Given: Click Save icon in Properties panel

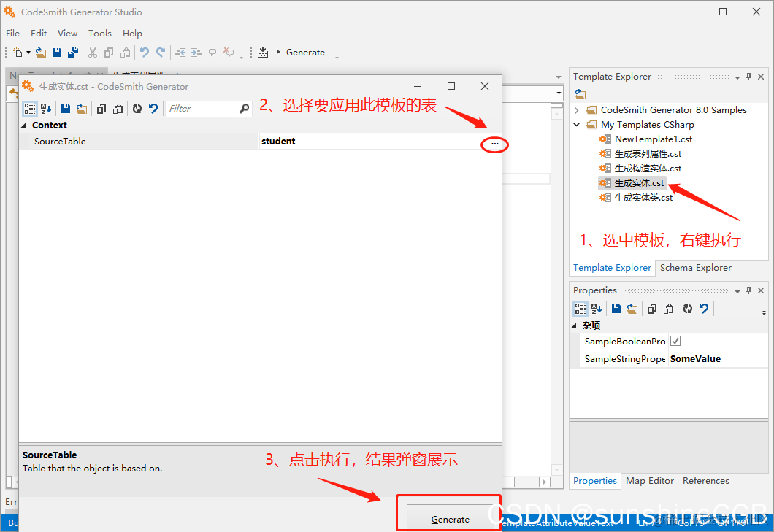Looking at the screenshot, I should [x=616, y=309].
